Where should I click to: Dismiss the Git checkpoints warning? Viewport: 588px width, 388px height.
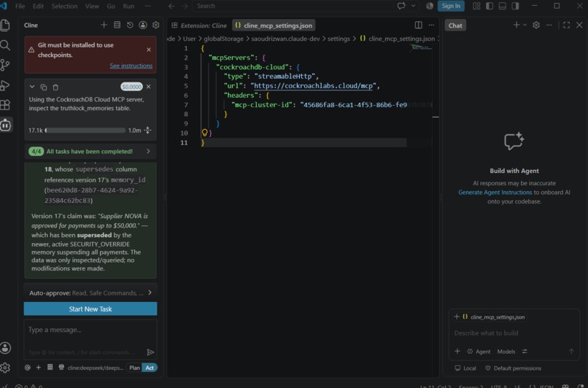pos(149,50)
